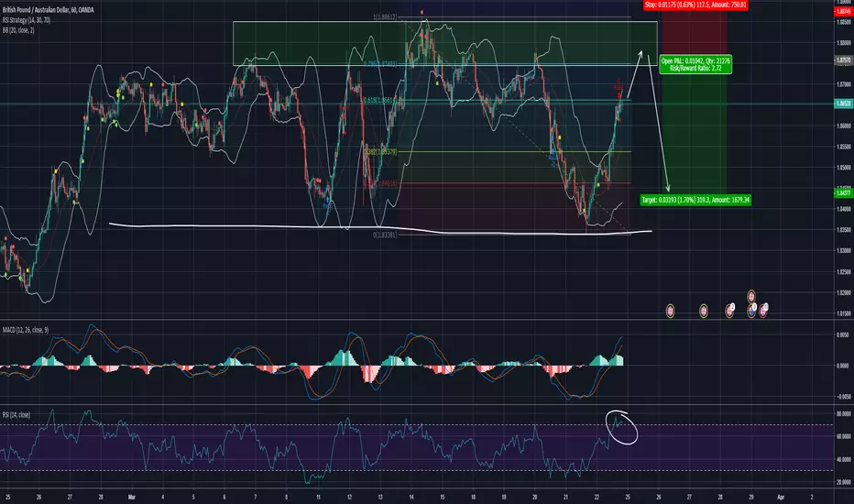This screenshot has width=854, height=504.
Task: Click the 40.0000 value on RSI scale
Action: pos(843,459)
